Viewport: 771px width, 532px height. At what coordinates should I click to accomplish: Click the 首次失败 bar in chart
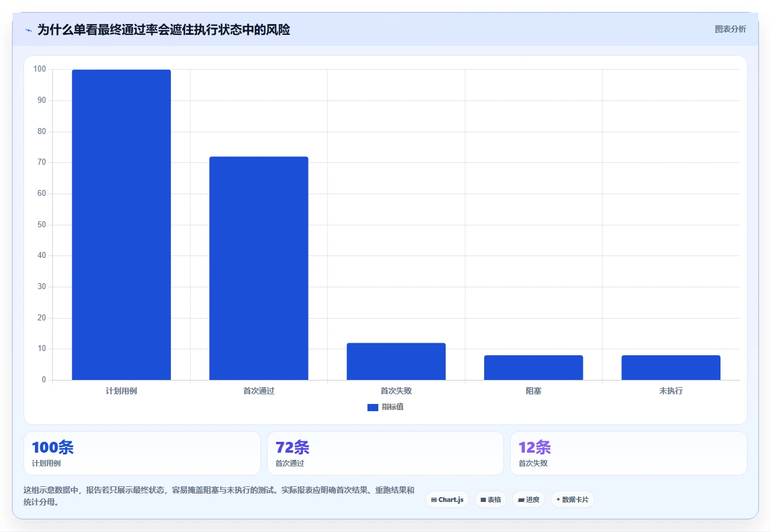click(x=396, y=361)
